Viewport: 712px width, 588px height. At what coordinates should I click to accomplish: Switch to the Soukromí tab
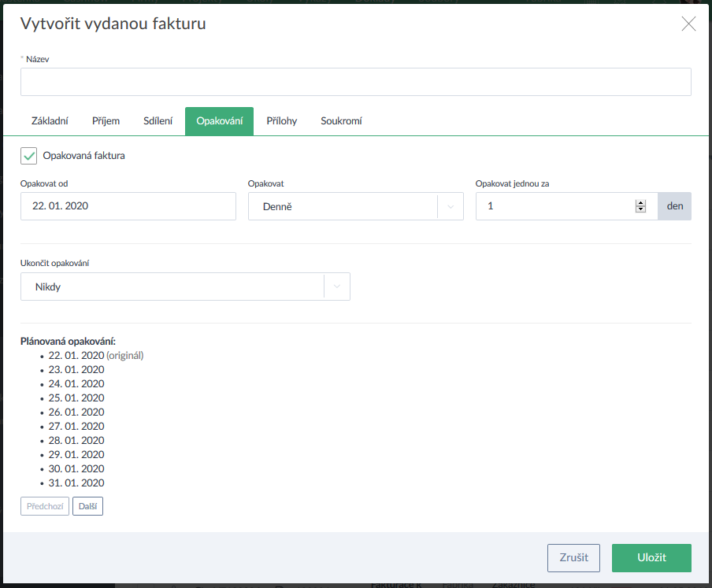click(341, 121)
